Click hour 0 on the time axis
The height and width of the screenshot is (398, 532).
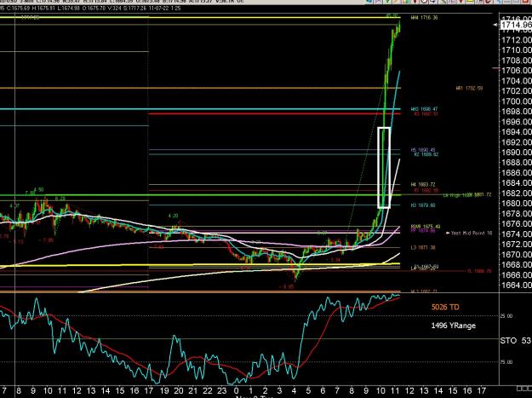pos(237,390)
